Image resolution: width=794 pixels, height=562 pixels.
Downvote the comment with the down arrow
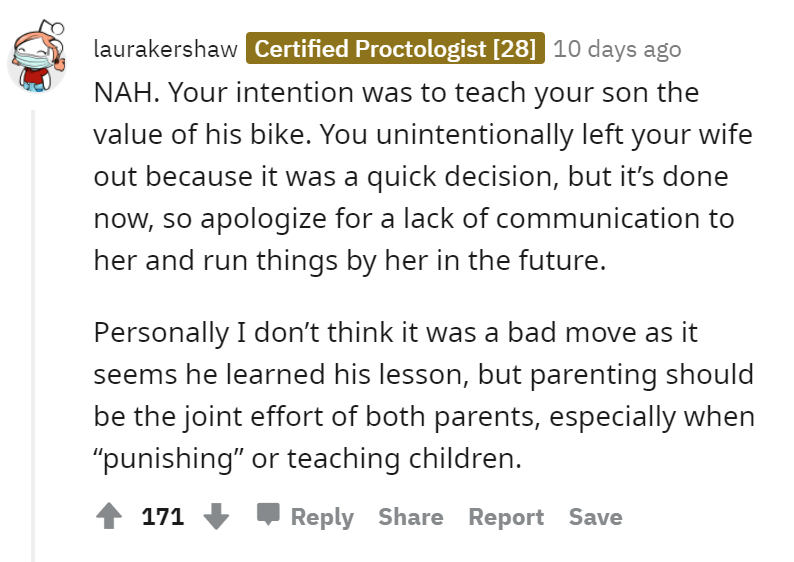[216, 516]
